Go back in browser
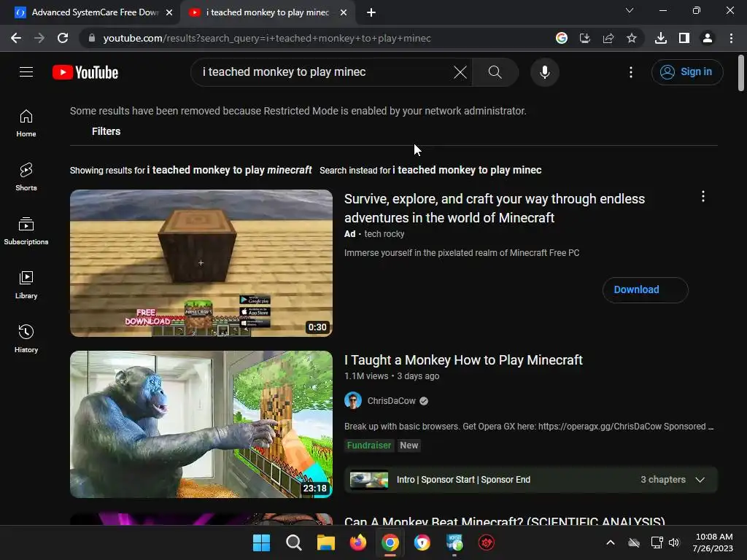The height and width of the screenshot is (560, 747). pyautogui.click(x=16, y=38)
